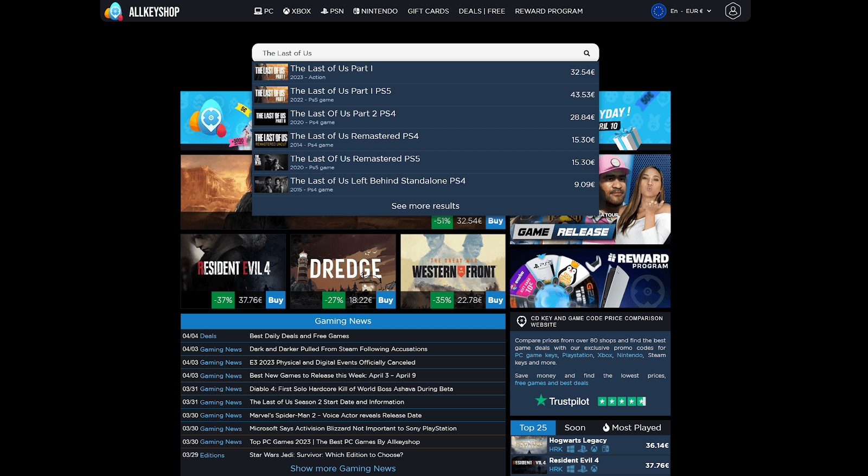868x476 pixels.
Task: Click the search magnifier icon
Action: pyautogui.click(x=586, y=53)
